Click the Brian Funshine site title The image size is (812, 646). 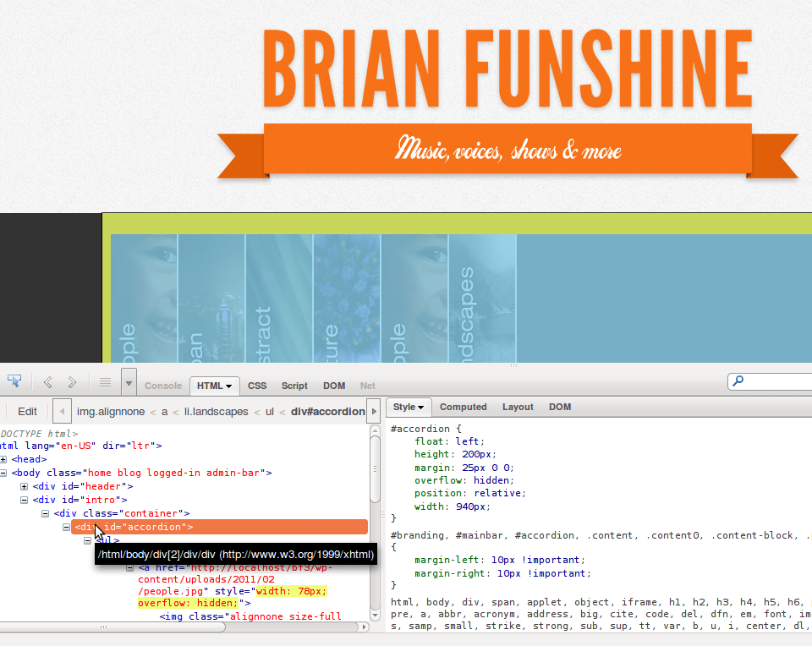pos(508,68)
